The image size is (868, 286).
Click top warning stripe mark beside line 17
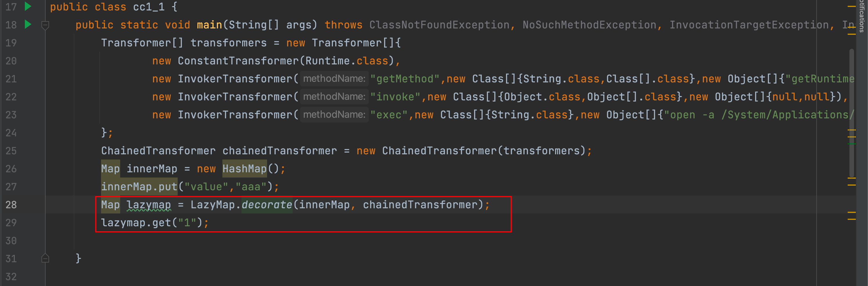(x=852, y=6)
